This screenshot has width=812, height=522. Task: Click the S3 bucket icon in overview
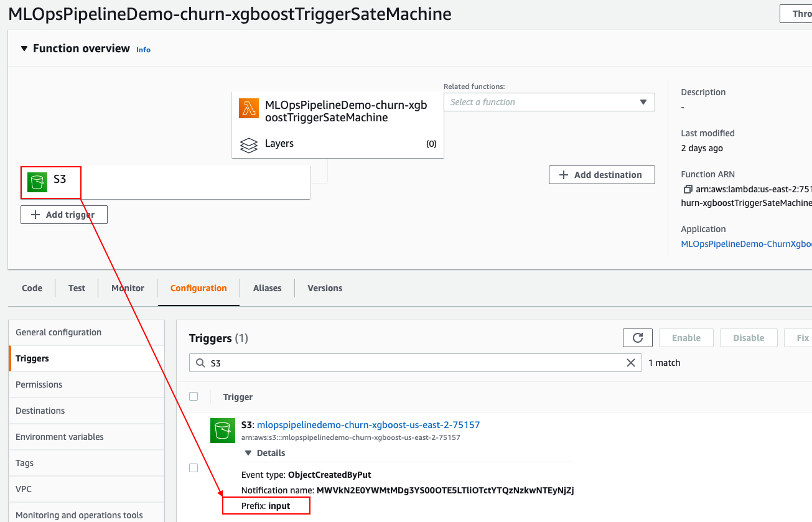pyautogui.click(x=37, y=182)
